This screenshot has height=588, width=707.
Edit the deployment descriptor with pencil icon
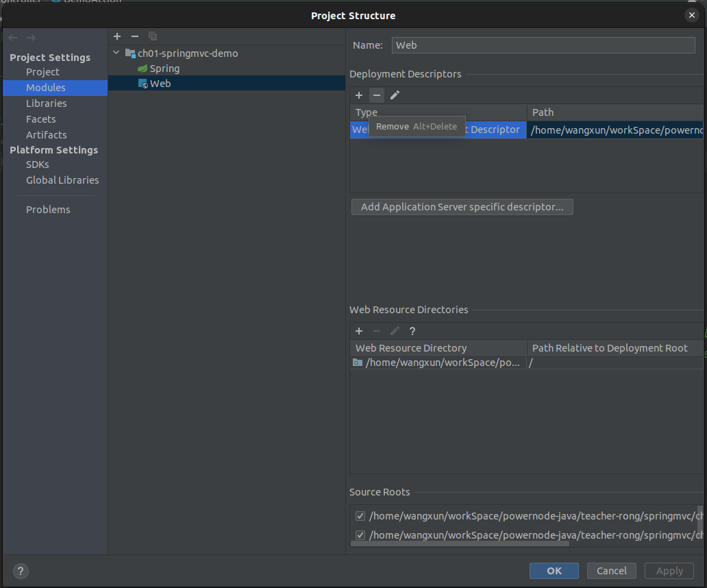(x=395, y=95)
